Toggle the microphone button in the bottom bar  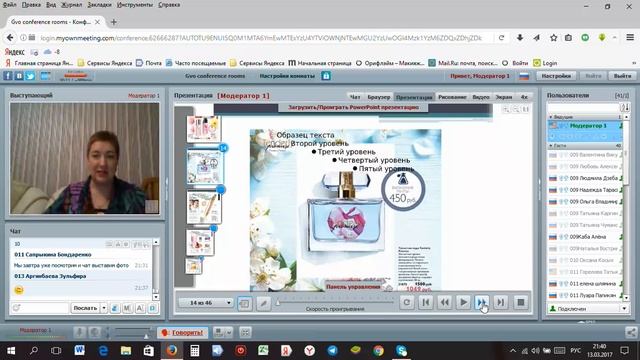coord(80,332)
